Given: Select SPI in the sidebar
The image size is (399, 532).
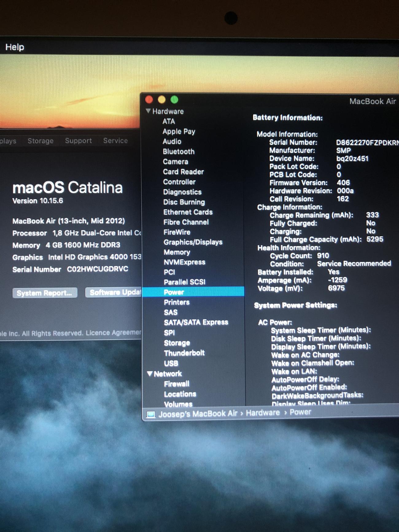Looking at the screenshot, I should pos(169,332).
